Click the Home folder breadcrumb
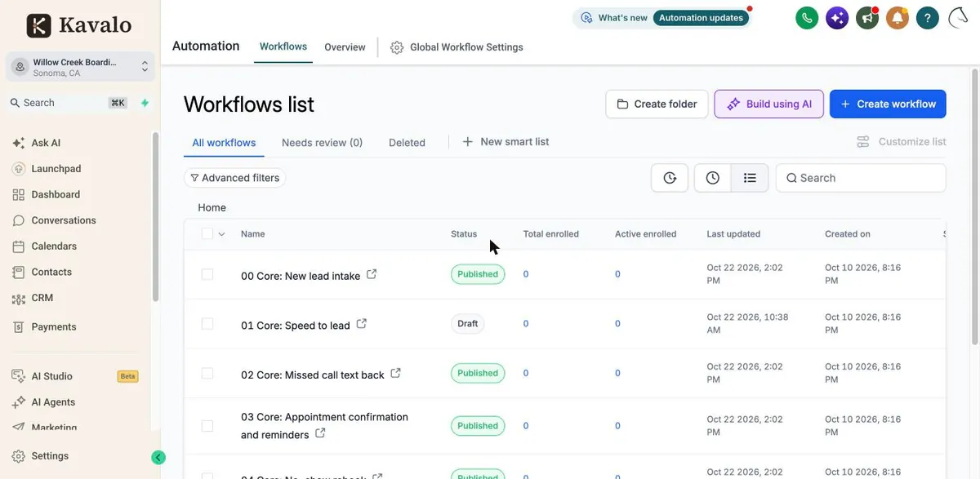The width and height of the screenshot is (980, 479). tap(212, 207)
